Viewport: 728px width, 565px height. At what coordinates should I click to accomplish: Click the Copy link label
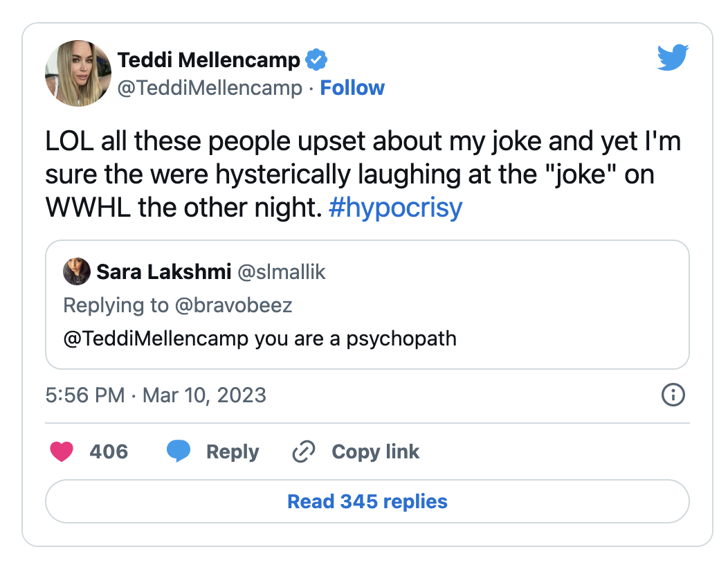click(376, 451)
